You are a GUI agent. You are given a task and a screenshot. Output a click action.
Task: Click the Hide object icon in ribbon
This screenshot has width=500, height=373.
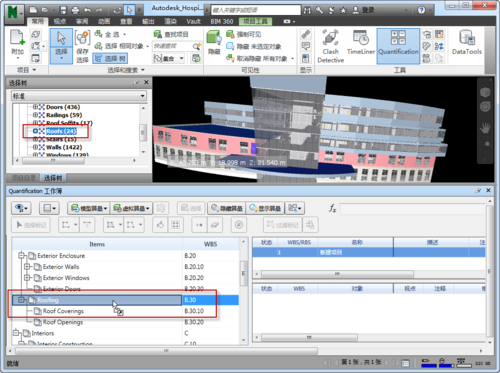coord(214,42)
